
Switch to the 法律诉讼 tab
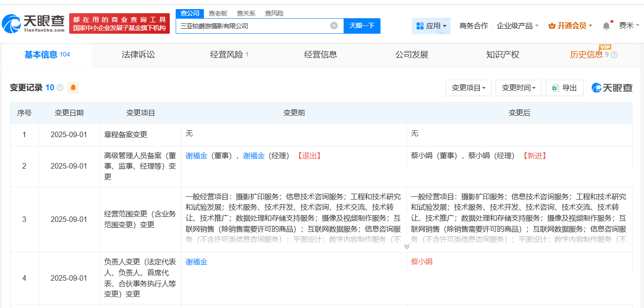click(x=137, y=54)
